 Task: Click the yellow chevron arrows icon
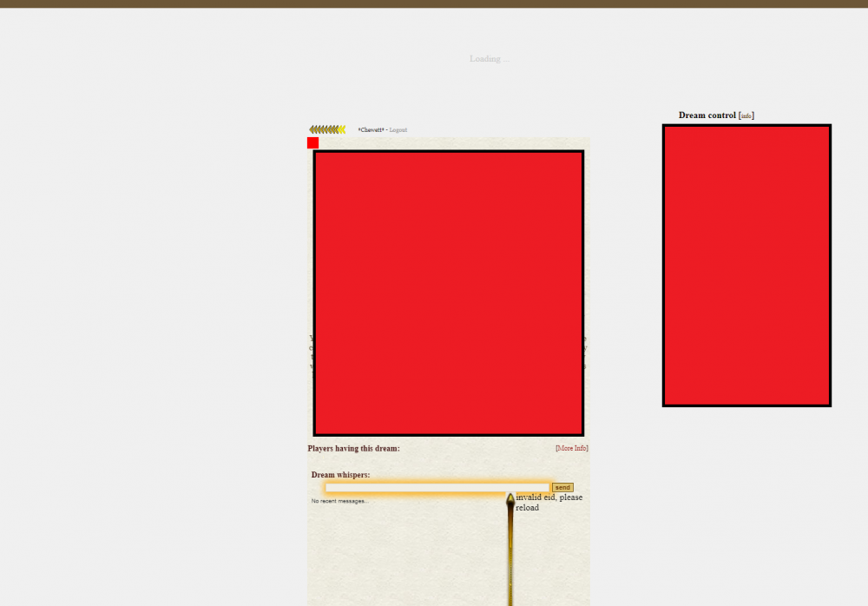point(327,129)
